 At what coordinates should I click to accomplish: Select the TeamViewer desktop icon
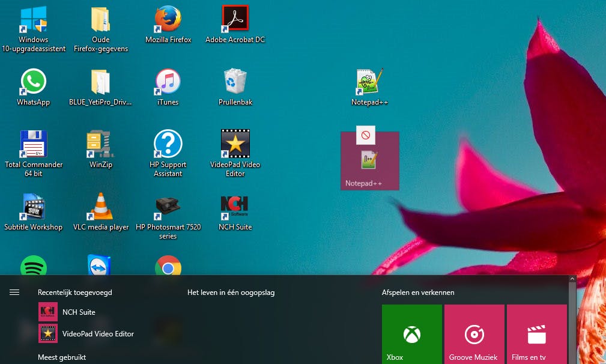(100, 265)
